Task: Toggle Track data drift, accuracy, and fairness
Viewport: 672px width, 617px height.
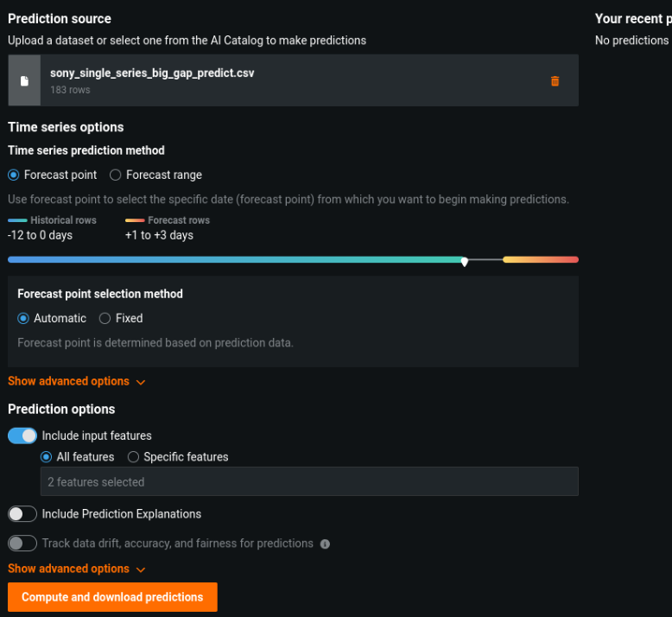Action: [22, 544]
